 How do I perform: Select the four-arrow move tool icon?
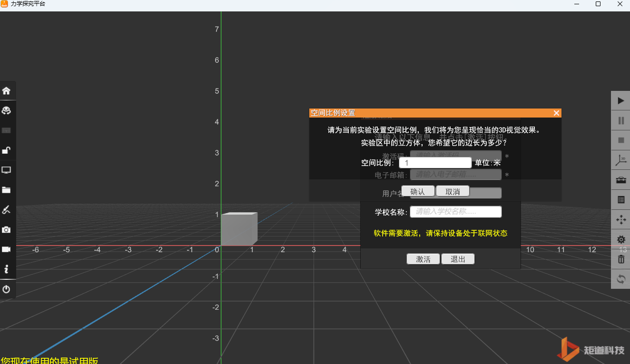point(620,220)
